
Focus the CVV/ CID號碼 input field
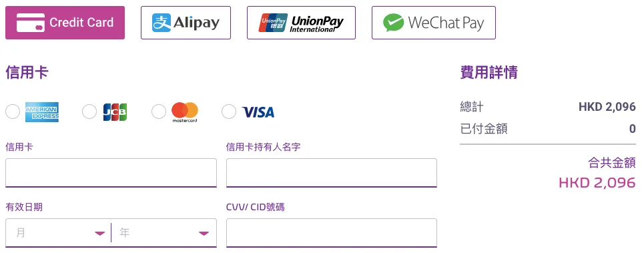click(332, 233)
